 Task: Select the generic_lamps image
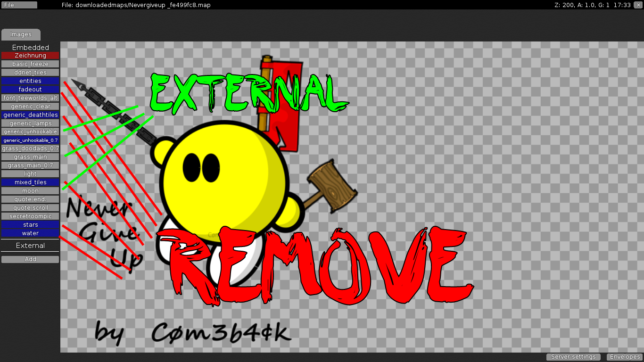(30, 123)
